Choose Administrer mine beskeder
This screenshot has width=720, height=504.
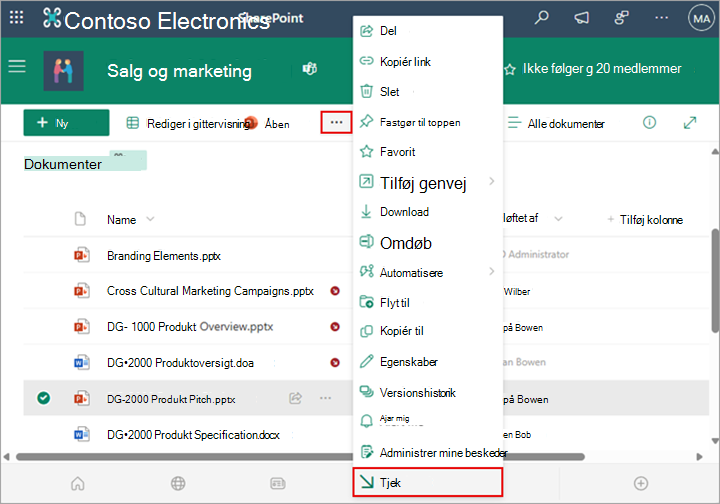428,453
